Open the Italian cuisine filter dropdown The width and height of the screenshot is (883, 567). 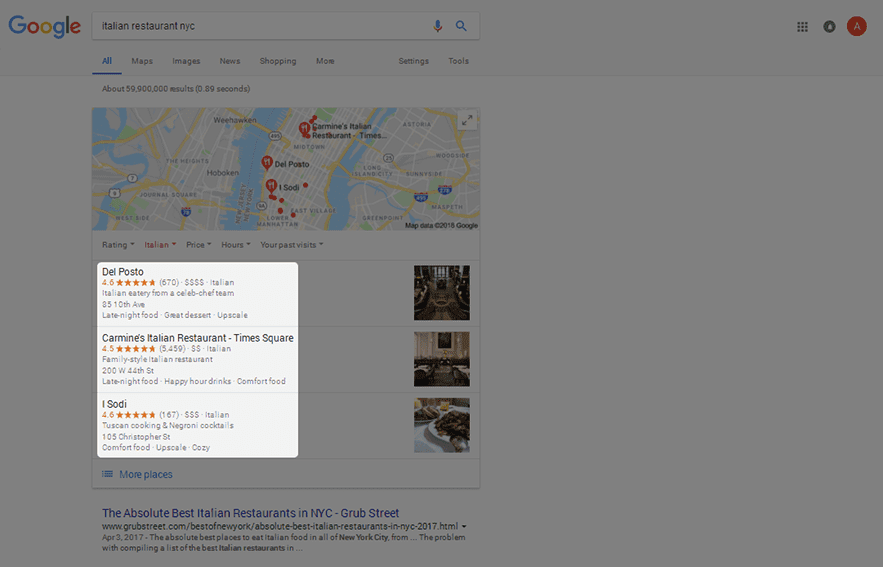[x=160, y=245]
